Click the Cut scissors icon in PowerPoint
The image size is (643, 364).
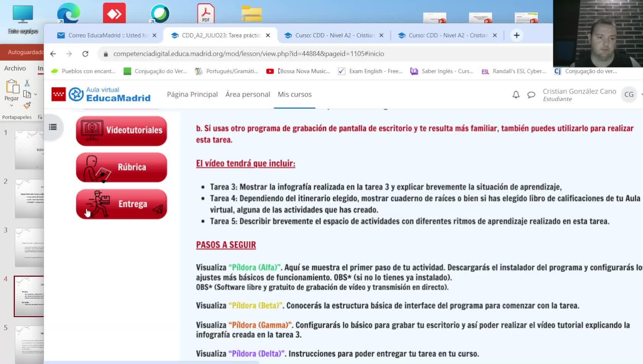[x=27, y=83]
